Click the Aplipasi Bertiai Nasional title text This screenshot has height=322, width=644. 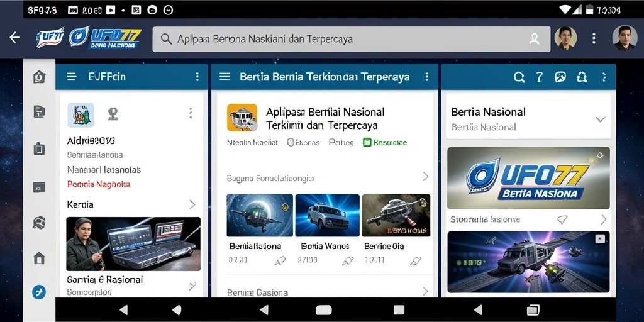point(325,118)
